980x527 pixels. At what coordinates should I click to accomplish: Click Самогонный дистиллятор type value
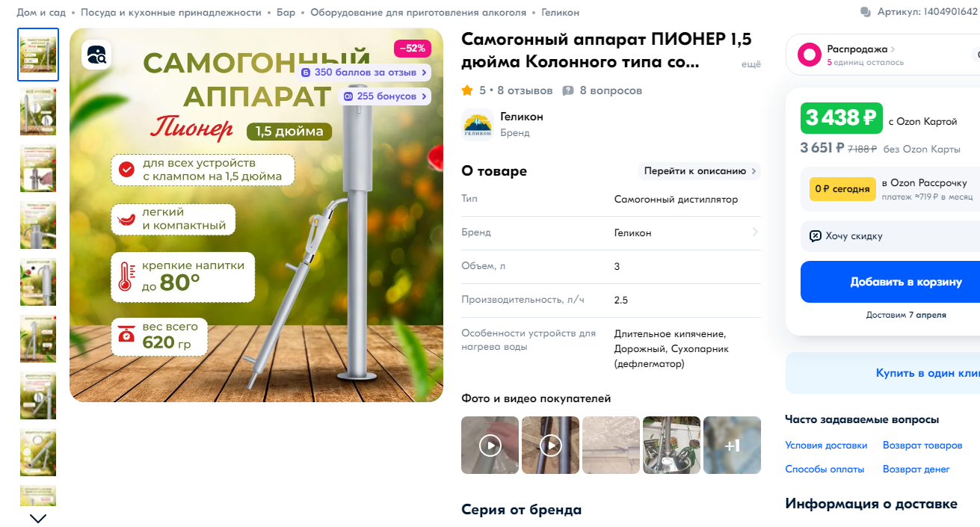coord(676,200)
